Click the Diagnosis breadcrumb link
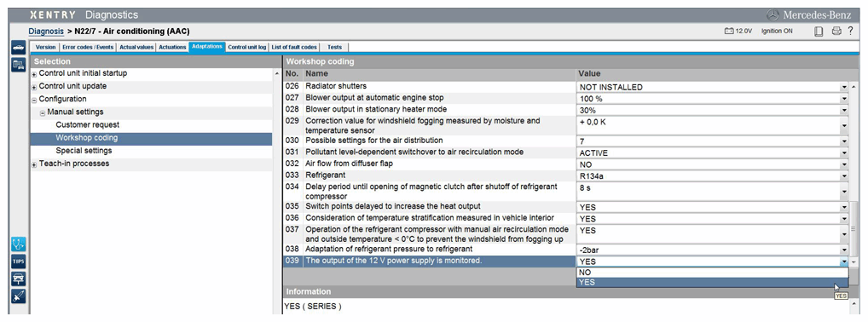This screenshot has width=868, height=322. click(46, 31)
